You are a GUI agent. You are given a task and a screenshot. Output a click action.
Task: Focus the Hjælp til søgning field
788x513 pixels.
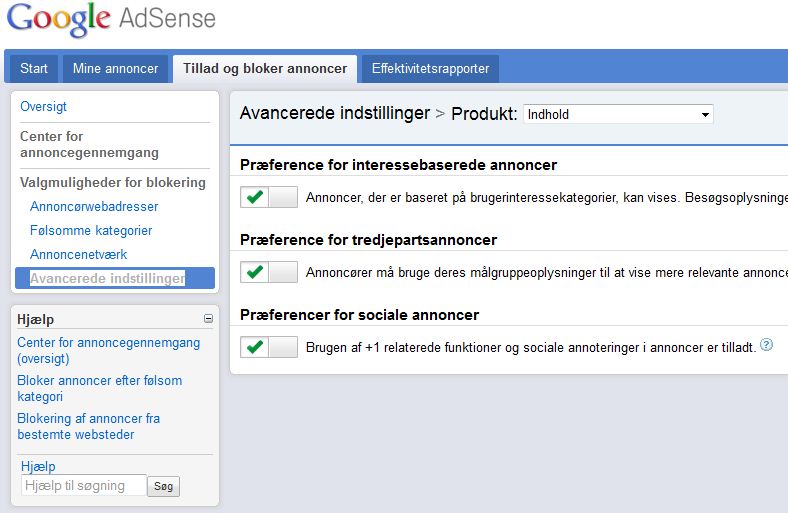84,485
